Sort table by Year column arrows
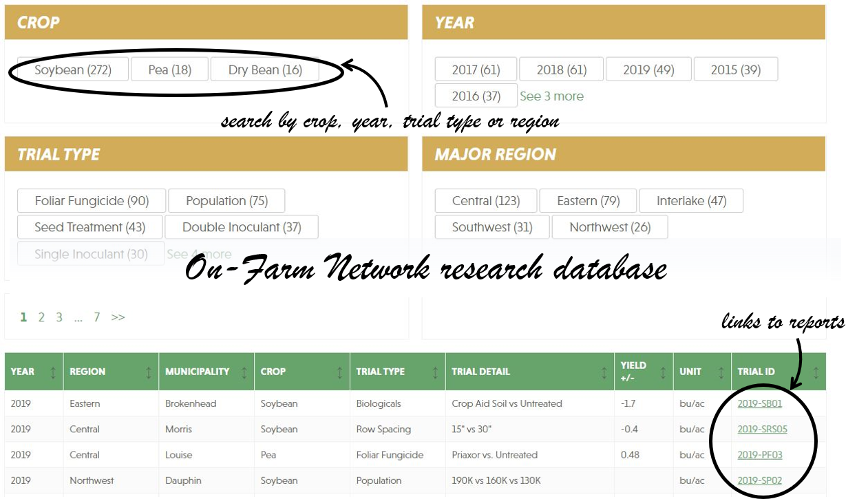 point(53,372)
